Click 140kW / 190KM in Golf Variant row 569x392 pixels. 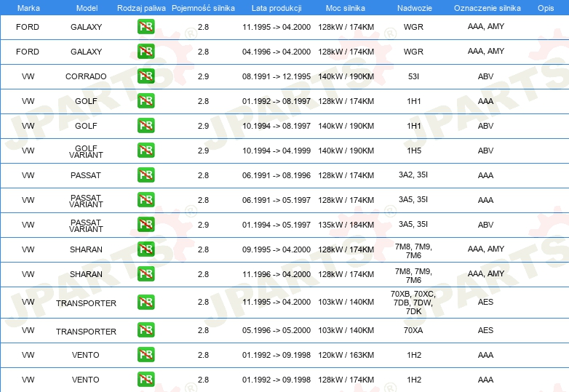pyautogui.click(x=346, y=151)
